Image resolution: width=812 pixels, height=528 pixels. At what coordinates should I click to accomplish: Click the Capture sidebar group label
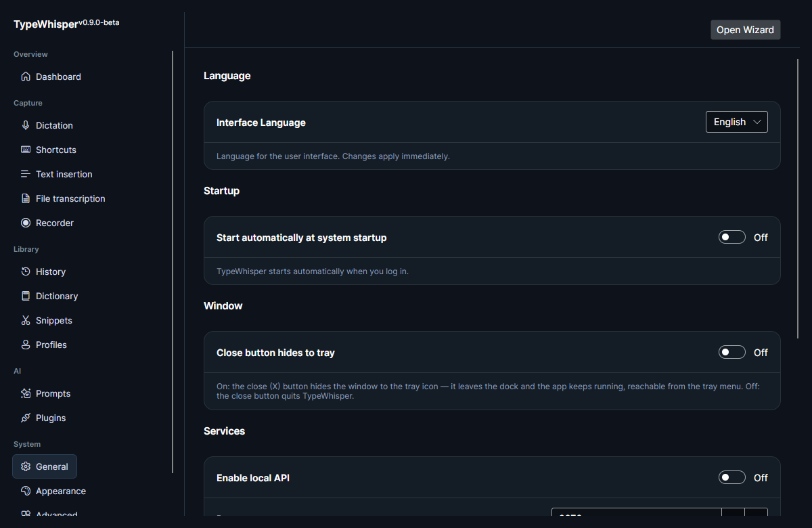click(x=28, y=103)
